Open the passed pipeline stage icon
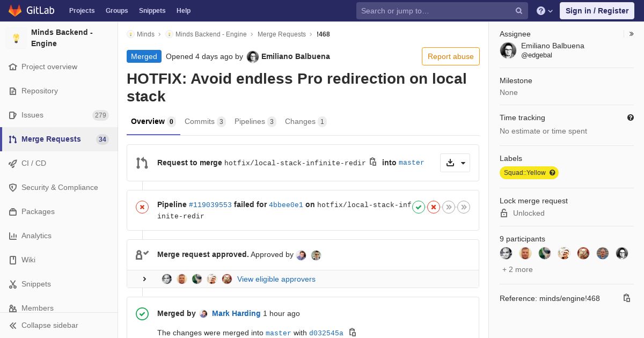Viewport: 644px width, 338px height. point(419,207)
